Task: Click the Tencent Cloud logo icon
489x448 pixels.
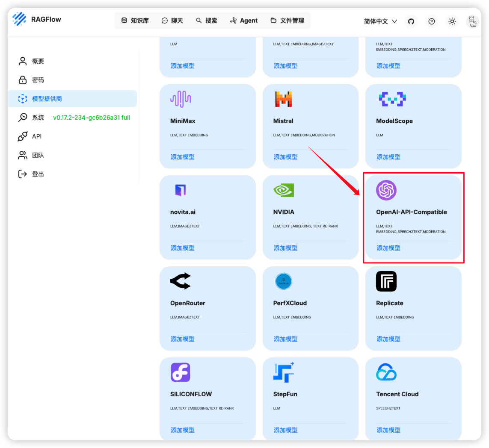Action: point(386,372)
